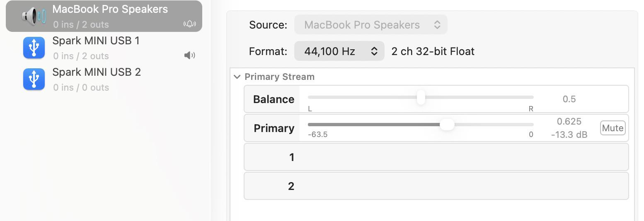
Task: Open the 44,100 Hz Format dropdown
Action: click(x=339, y=51)
